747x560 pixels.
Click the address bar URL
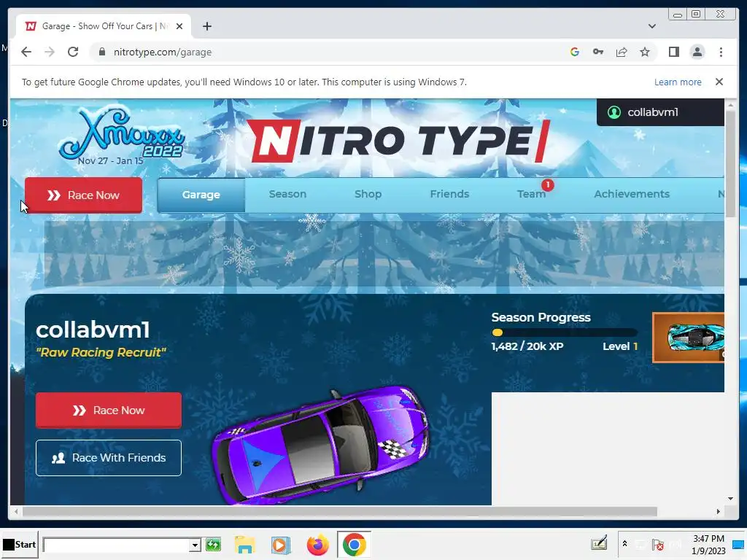[x=163, y=52]
